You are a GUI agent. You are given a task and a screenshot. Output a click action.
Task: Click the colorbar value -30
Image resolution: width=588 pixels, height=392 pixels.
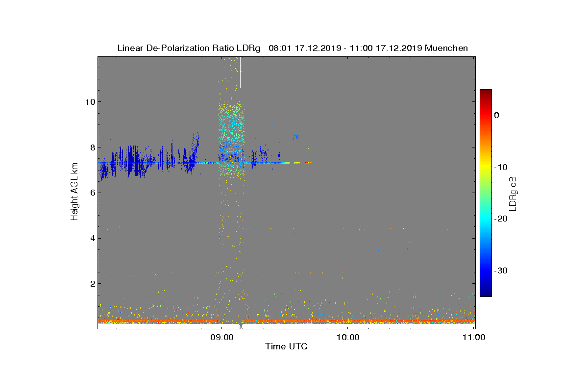(500, 270)
